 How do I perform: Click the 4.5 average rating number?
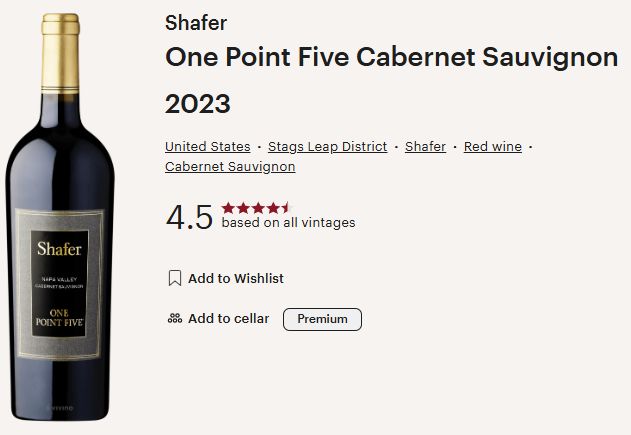(189, 217)
